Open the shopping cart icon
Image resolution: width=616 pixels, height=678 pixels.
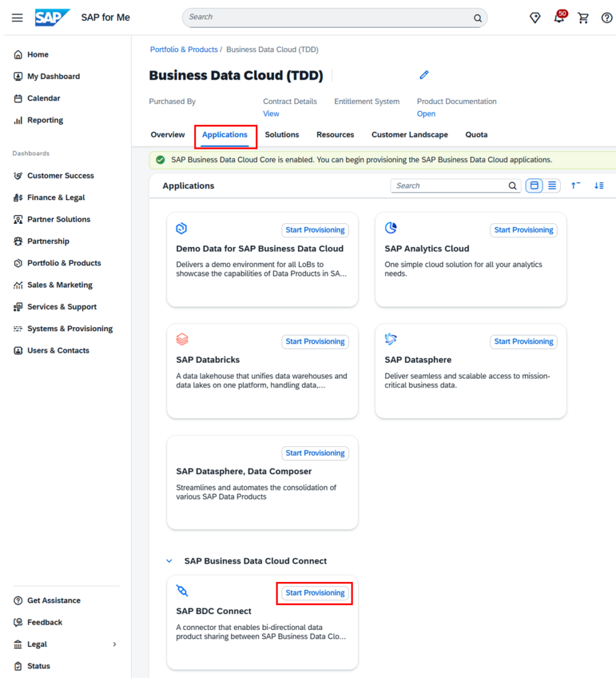[583, 18]
